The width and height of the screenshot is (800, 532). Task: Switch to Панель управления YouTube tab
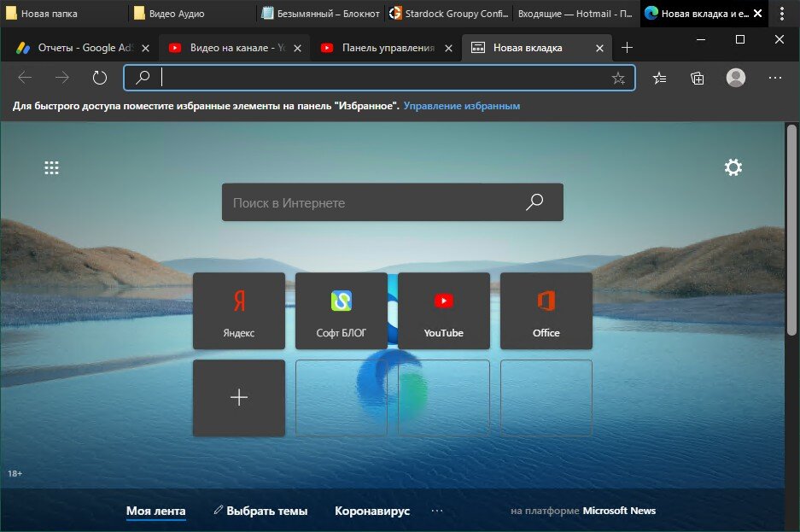[385, 48]
